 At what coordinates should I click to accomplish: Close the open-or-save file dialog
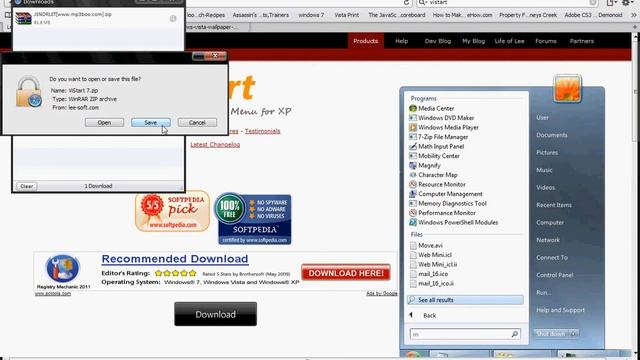point(215,56)
